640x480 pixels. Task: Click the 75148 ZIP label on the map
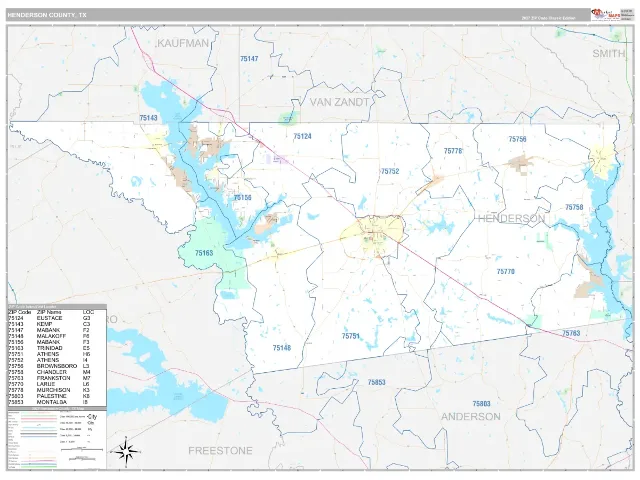pyautogui.click(x=282, y=348)
